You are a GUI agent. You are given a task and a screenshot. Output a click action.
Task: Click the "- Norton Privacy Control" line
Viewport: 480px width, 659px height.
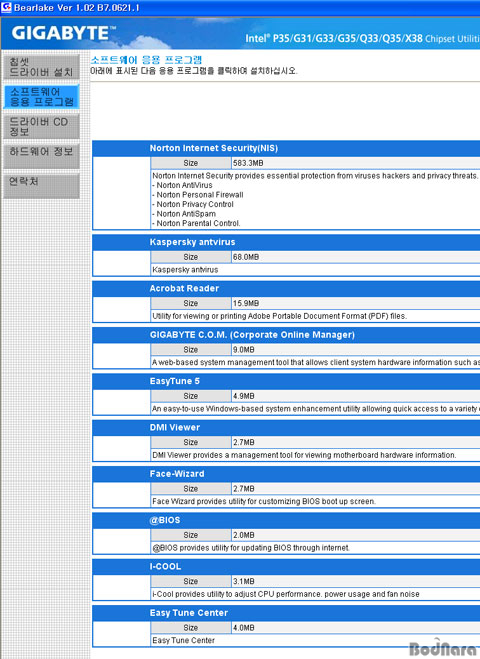(x=193, y=204)
